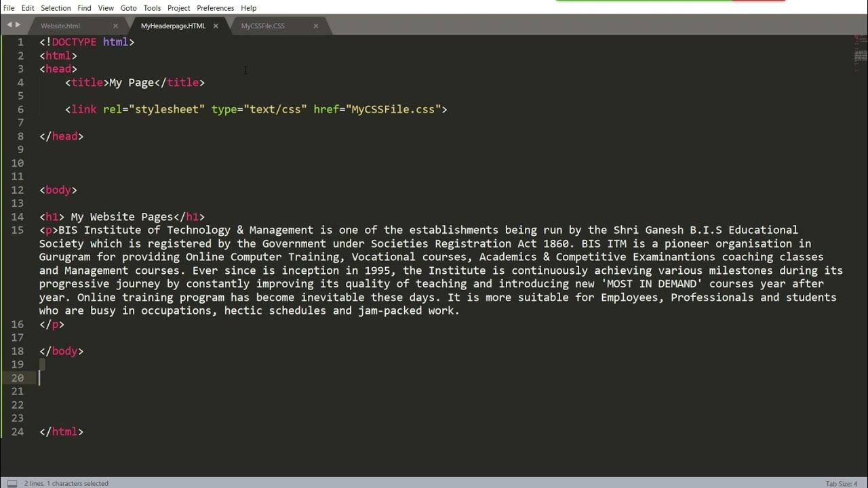Click the opening <head> tag on line 3
The height and width of the screenshot is (488, 868).
click(58, 69)
